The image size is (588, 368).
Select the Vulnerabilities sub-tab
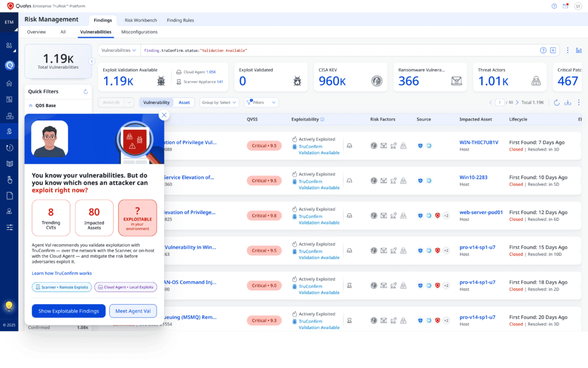tap(96, 32)
